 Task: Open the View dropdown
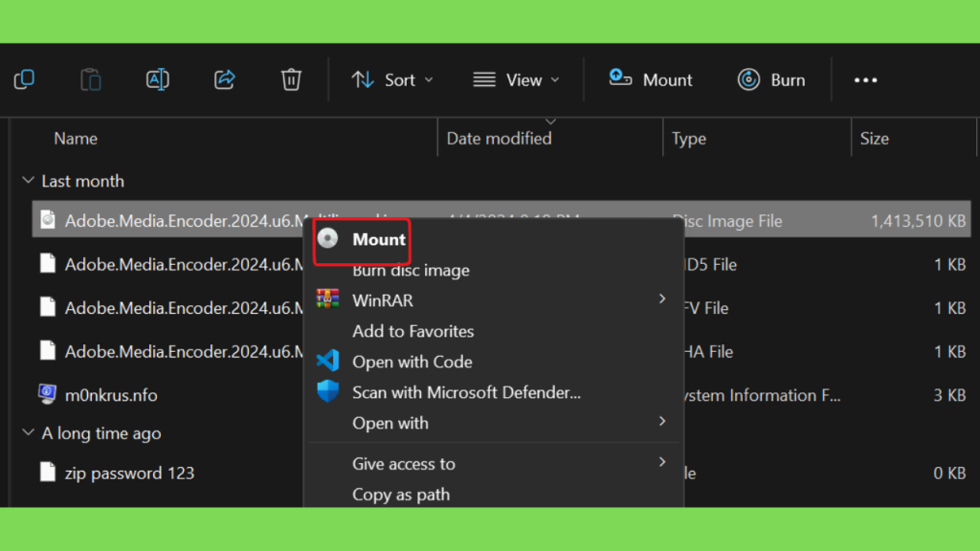[516, 80]
